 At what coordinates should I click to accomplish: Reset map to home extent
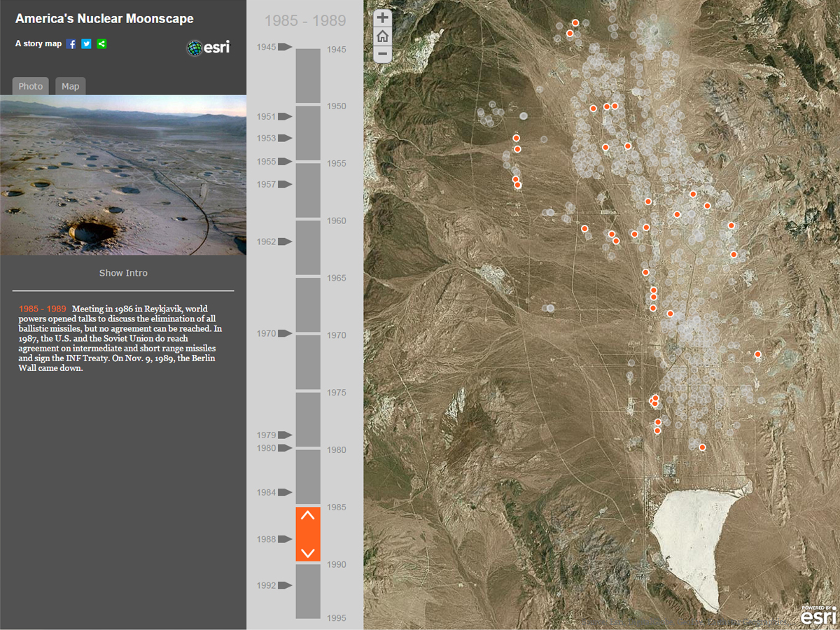383,36
